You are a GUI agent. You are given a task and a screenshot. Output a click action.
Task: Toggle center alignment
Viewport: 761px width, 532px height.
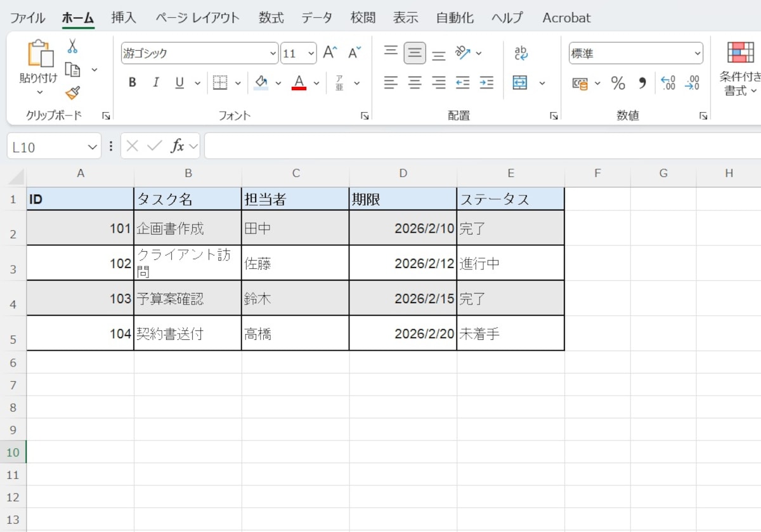414,82
